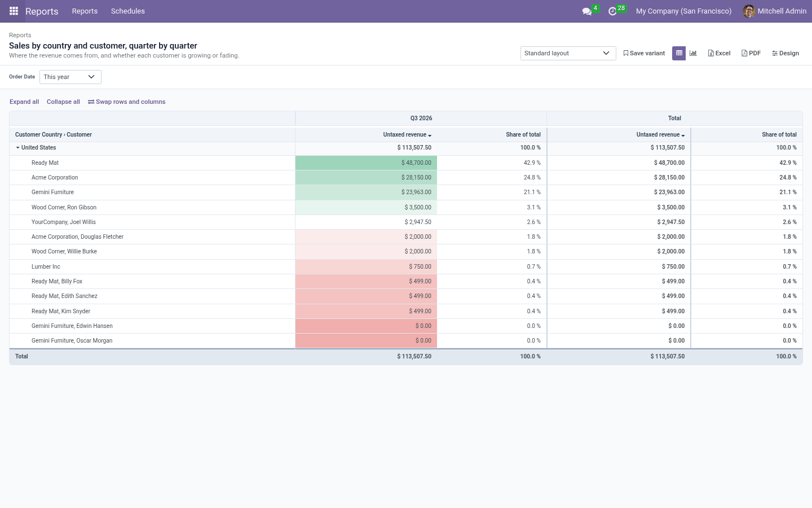This screenshot has height=508, width=812.
Task: Save variant with bookmark icon
Action: (x=644, y=53)
